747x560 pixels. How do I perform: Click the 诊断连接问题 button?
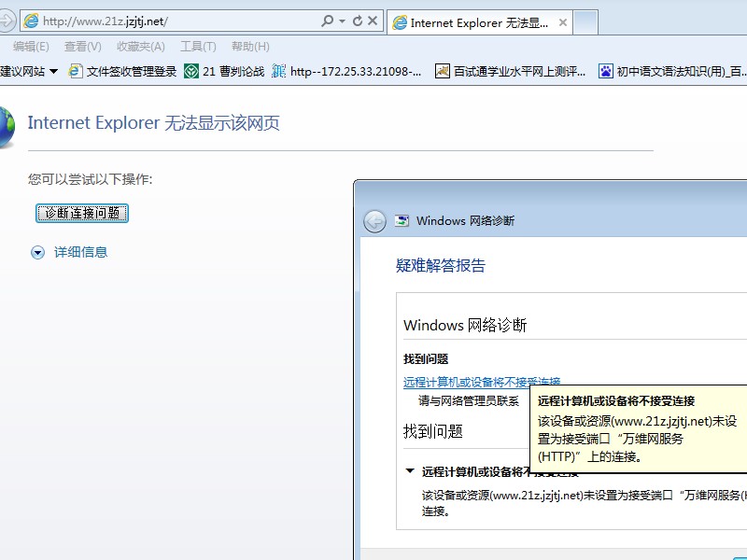(82, 213)
